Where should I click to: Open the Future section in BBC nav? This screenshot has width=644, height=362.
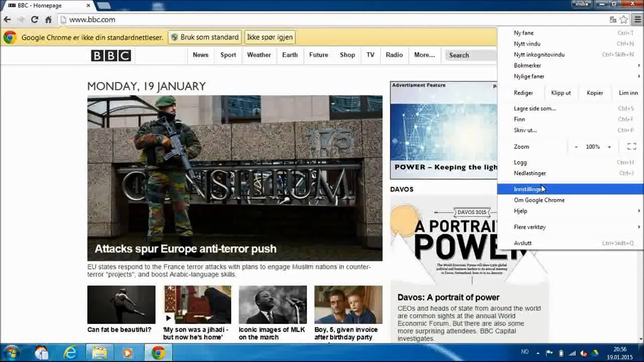(x=318, y=55)
